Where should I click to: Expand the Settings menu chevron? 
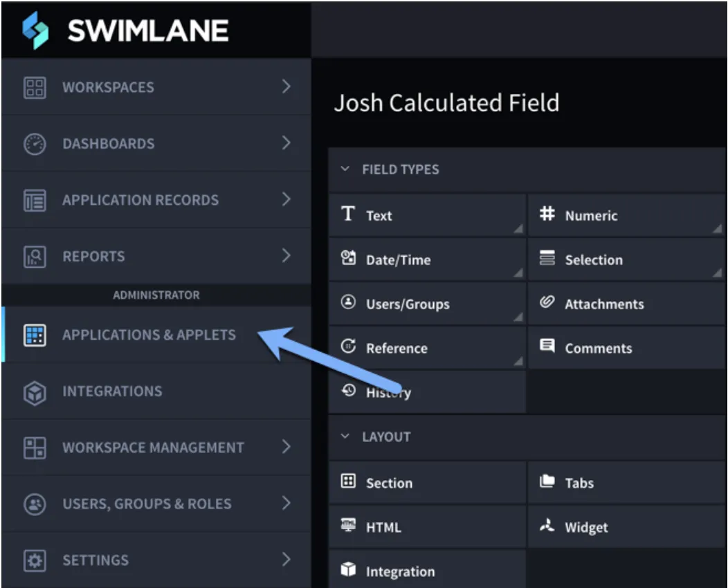[x=286, y=560]
